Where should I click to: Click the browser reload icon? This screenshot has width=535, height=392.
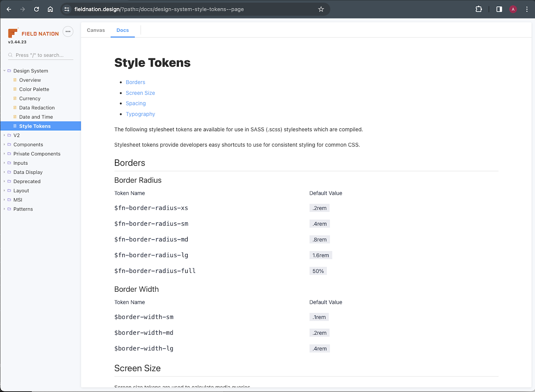pyautogui.click(x=36, y=9)
